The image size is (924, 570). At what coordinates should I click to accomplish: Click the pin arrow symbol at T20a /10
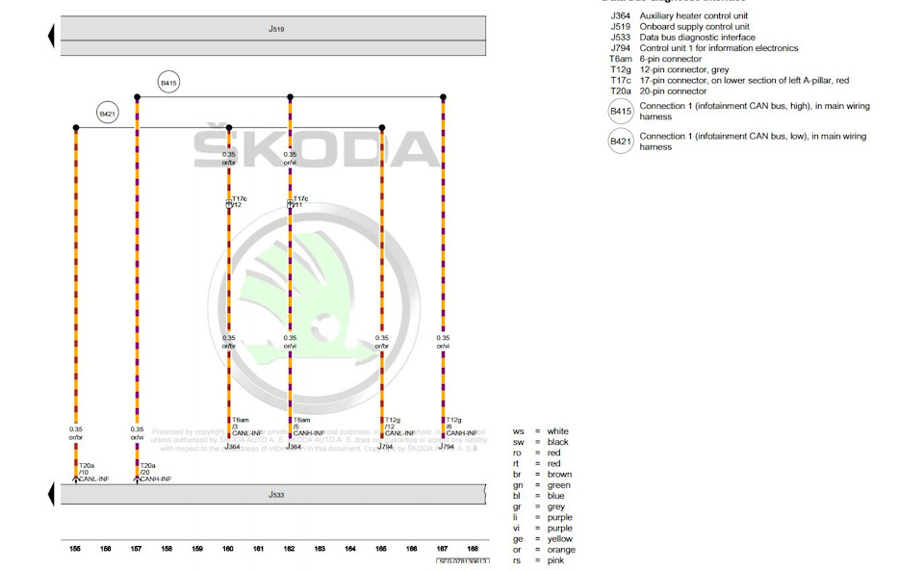[x=75, y=480]
